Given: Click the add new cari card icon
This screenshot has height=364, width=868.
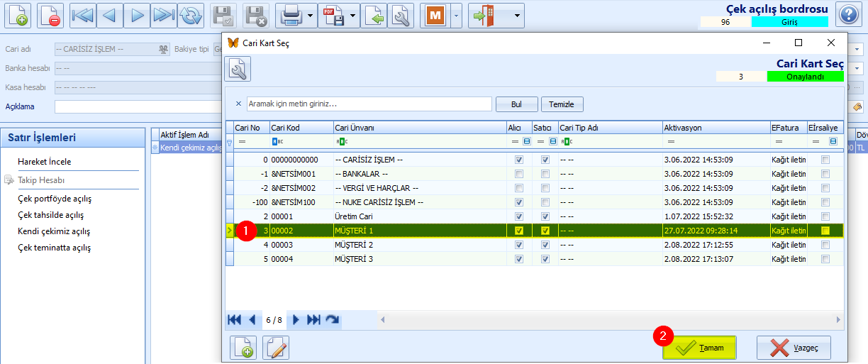Looking at the screenshot, I should [x=243, y=348].
